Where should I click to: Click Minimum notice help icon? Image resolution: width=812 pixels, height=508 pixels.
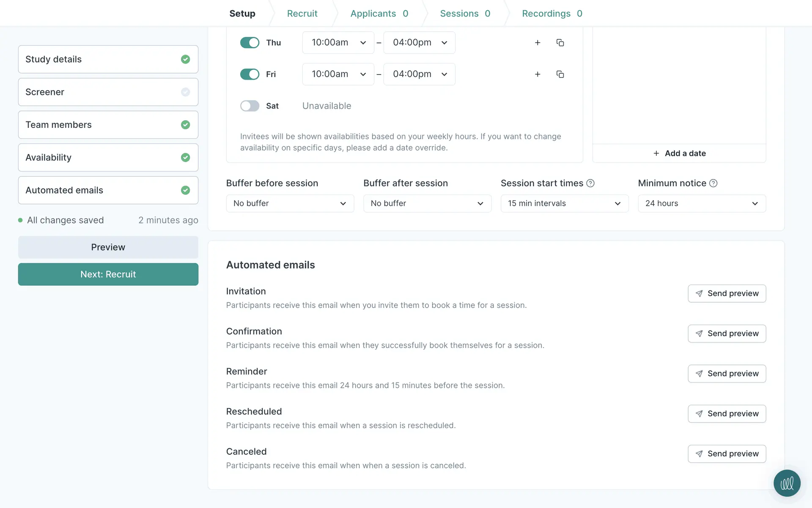point(713,183)
